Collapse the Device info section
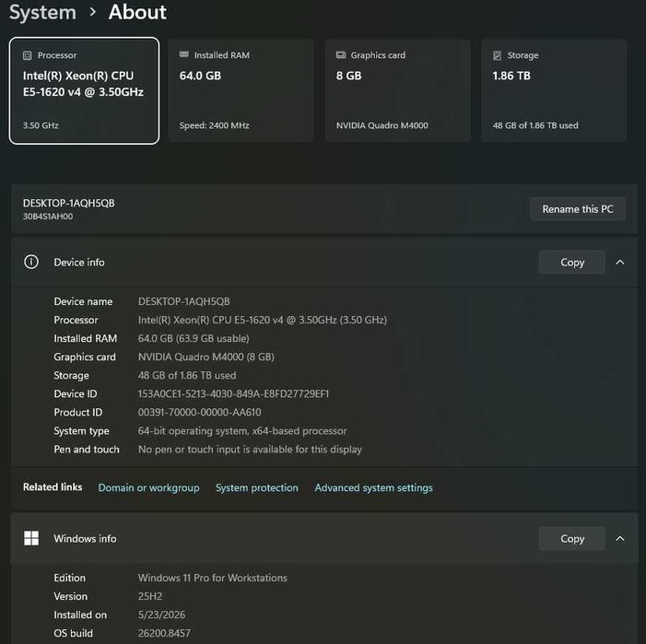Image resolution: width=646 pixels, height=644 pixels. (620, 263)
